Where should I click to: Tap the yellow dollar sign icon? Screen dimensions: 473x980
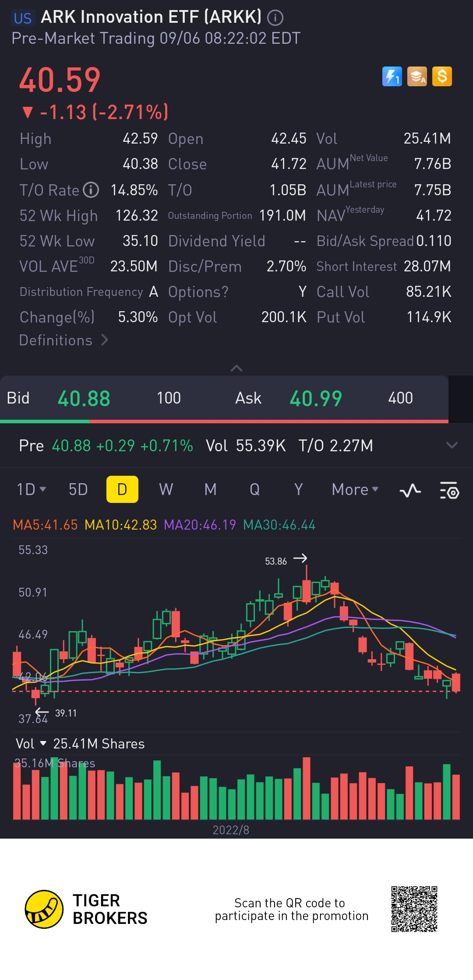pos(442,77)
